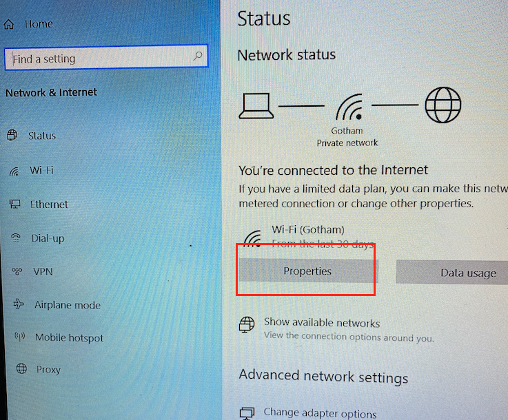Click the Ethernet monitor icon
This screenshot has width=508, height=420.
(x=14, y=204)
